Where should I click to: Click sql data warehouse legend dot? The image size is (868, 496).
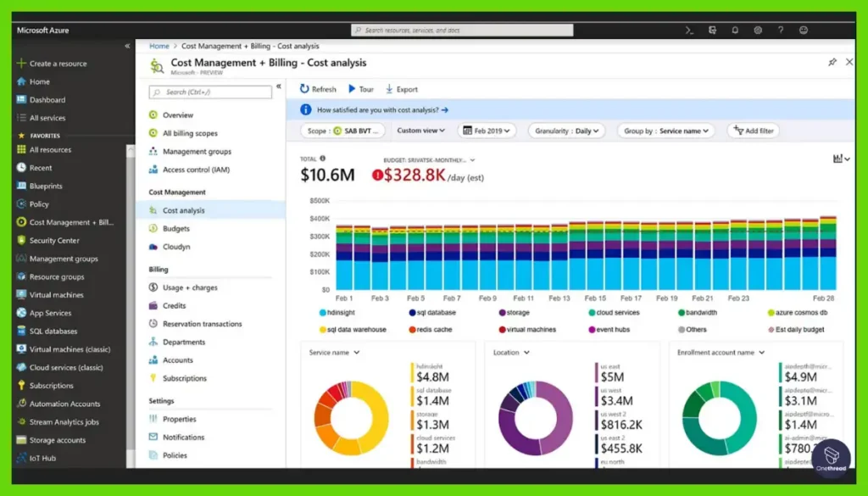click(x=323, y=329)
